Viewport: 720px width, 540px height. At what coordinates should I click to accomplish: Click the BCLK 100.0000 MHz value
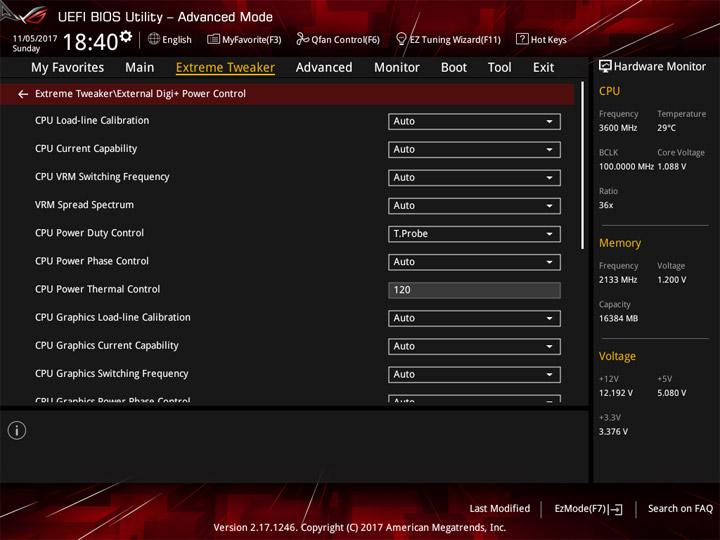tap(626, 167)
